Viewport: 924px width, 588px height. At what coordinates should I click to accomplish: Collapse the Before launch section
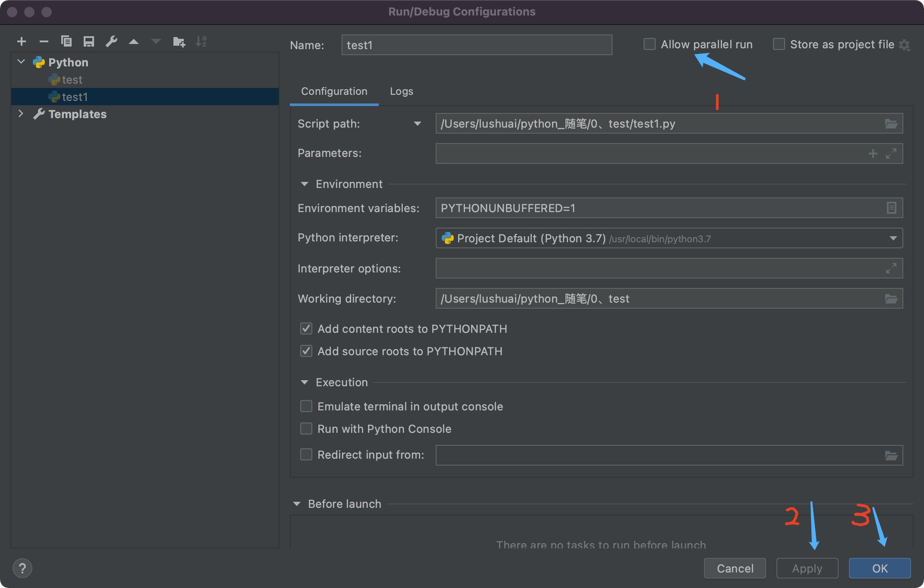[297, 504]
